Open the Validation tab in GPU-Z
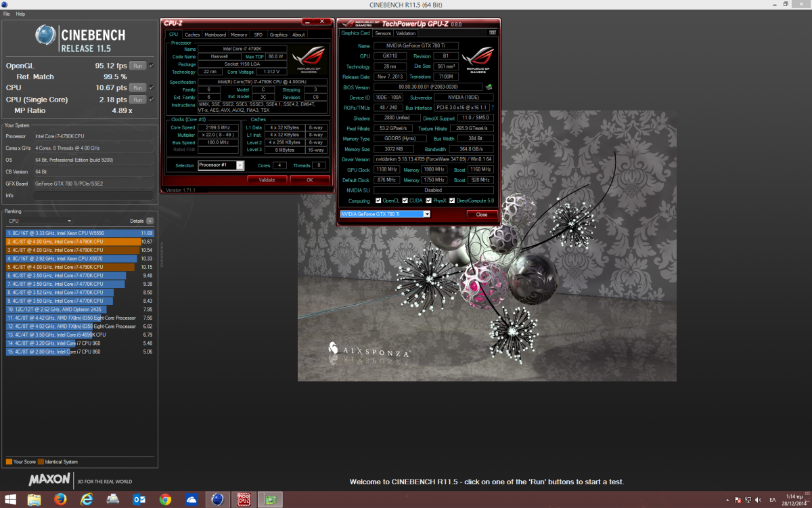This screenshot has height=508, width=812. point(406,33)
